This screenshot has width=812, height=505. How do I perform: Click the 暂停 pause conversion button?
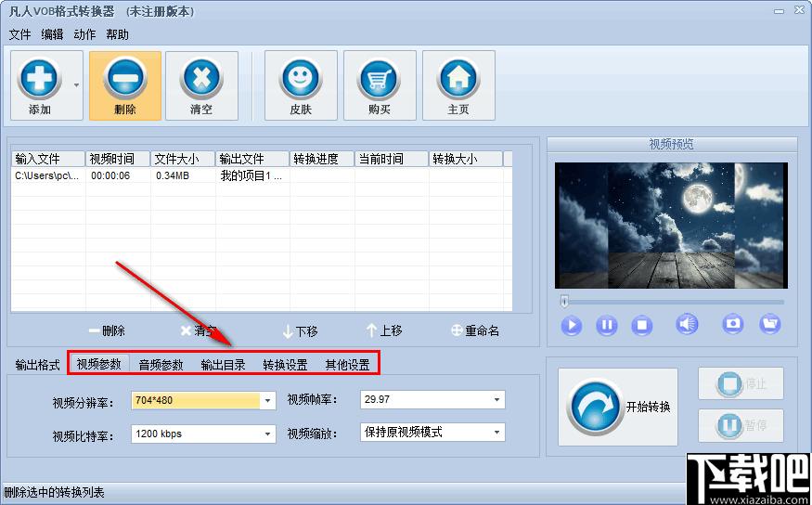[741, 425]
